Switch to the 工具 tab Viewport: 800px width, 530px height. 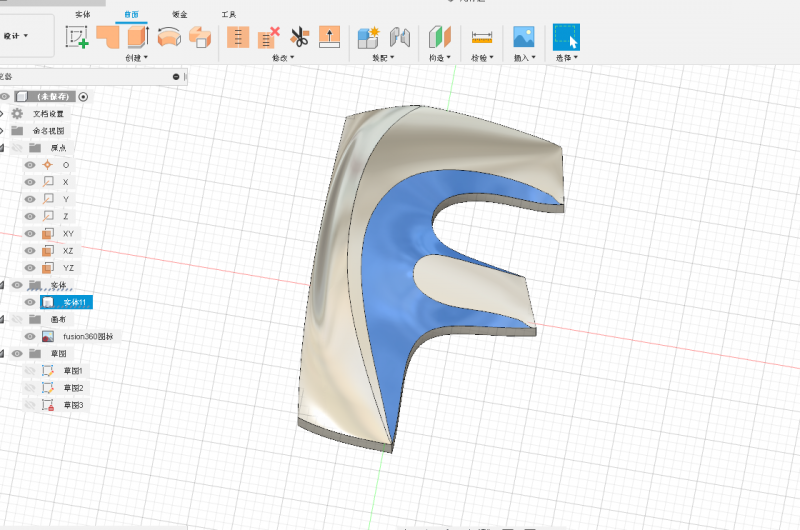(229, 15)
